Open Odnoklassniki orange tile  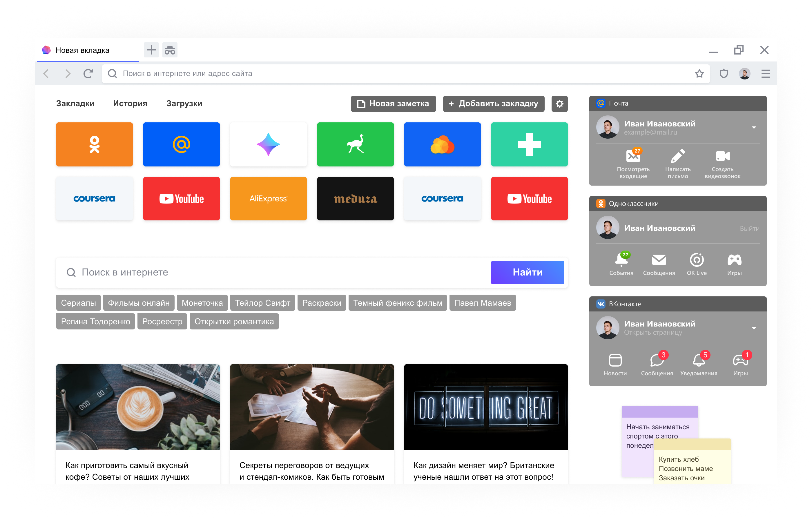tap(94, 144)
